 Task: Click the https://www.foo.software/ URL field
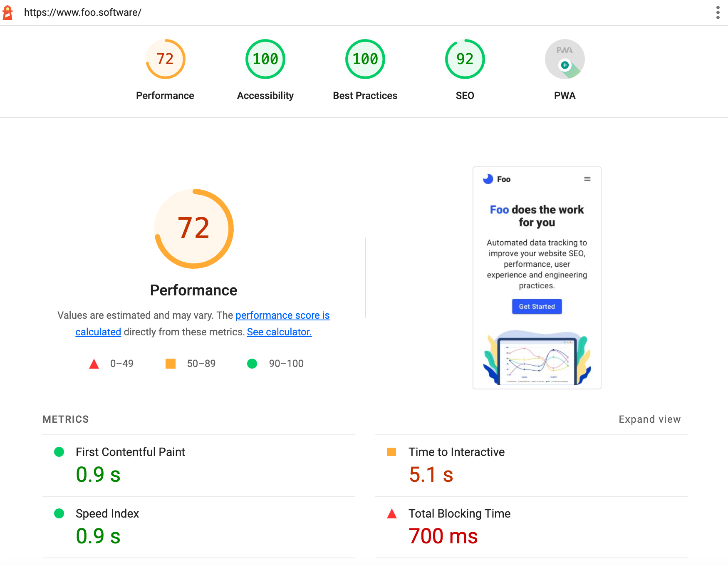click(83, 12)
